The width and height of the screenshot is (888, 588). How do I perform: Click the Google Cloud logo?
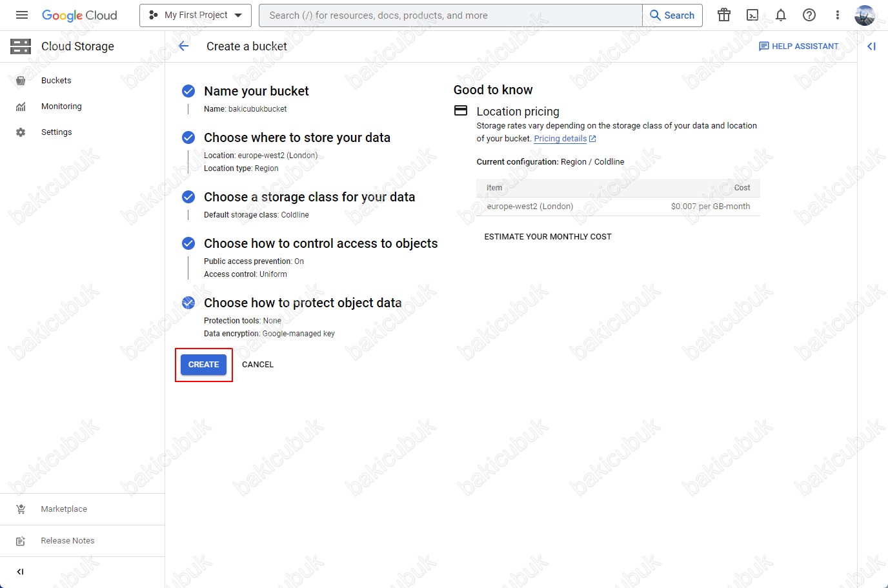tap(79, 15)
